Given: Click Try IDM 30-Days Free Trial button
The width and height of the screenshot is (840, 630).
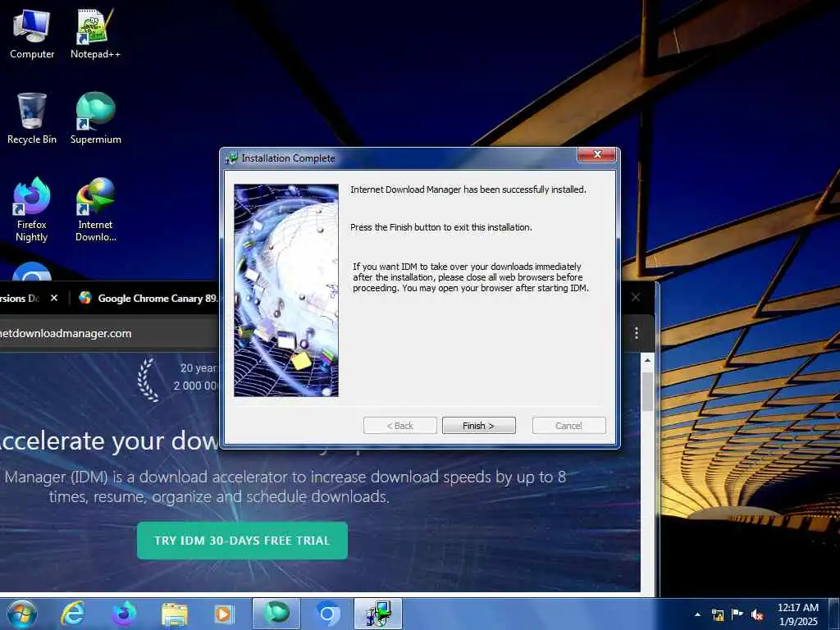Looking at the screenshot, I should click(x=242, y=541).
